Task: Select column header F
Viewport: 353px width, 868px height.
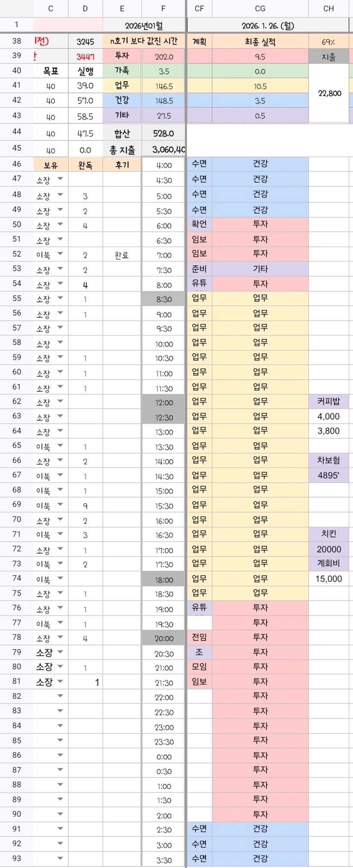Action: coord(163,9)
